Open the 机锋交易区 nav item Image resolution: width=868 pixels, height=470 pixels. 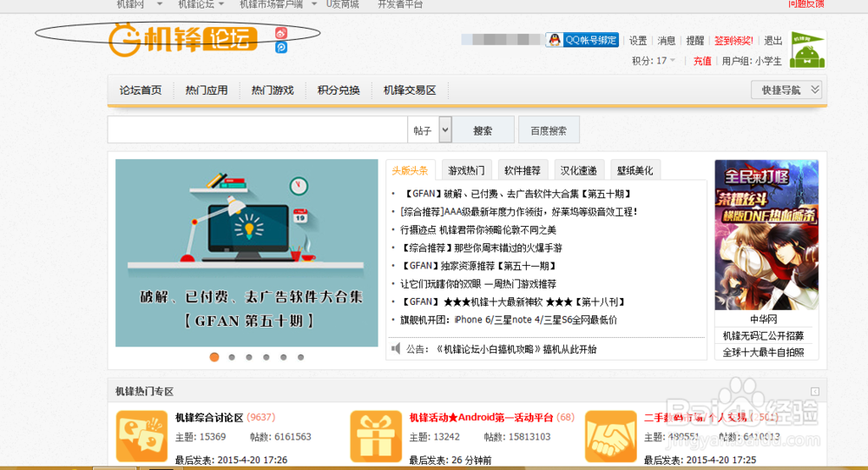[x=410, y=90]
